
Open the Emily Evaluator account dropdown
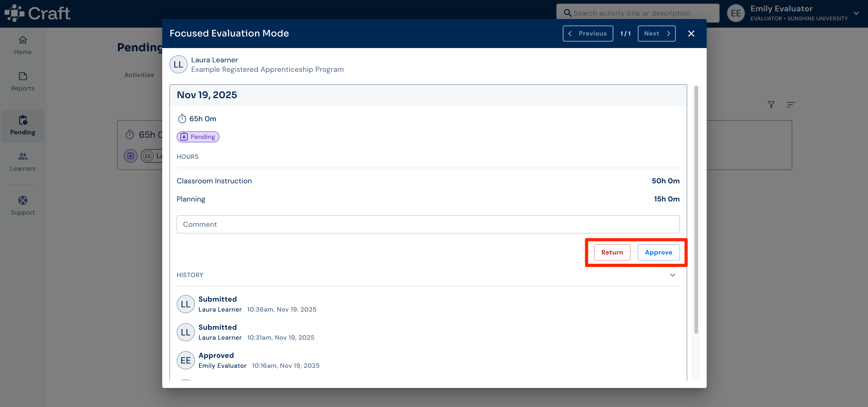coord(856,13)
